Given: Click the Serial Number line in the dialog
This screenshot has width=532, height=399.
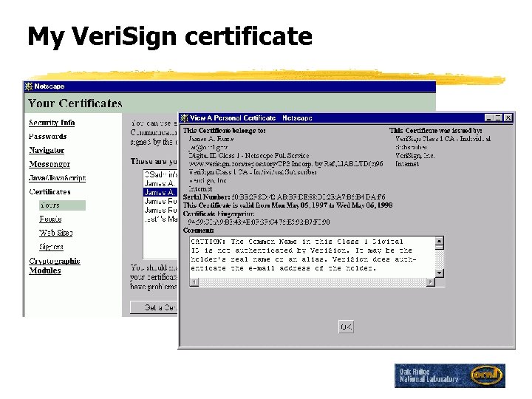Looking at the screenshot, I should [x=284, y=197].
